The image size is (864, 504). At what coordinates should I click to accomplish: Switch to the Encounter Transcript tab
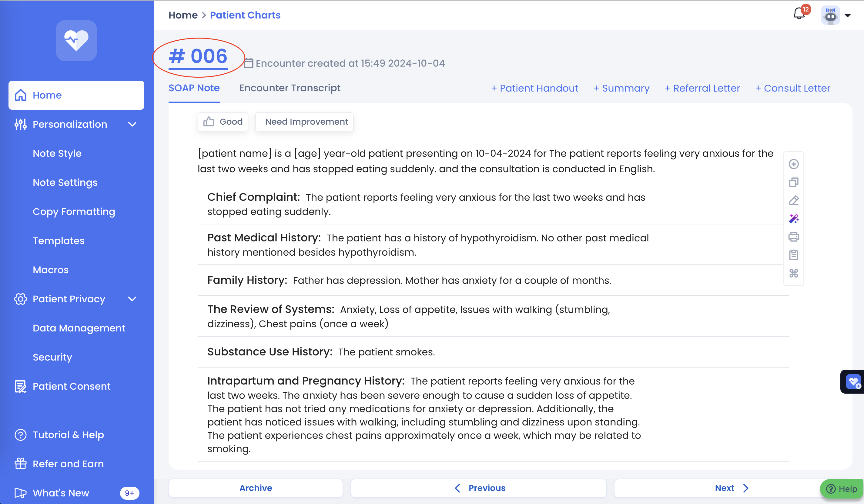click(290, 88)
